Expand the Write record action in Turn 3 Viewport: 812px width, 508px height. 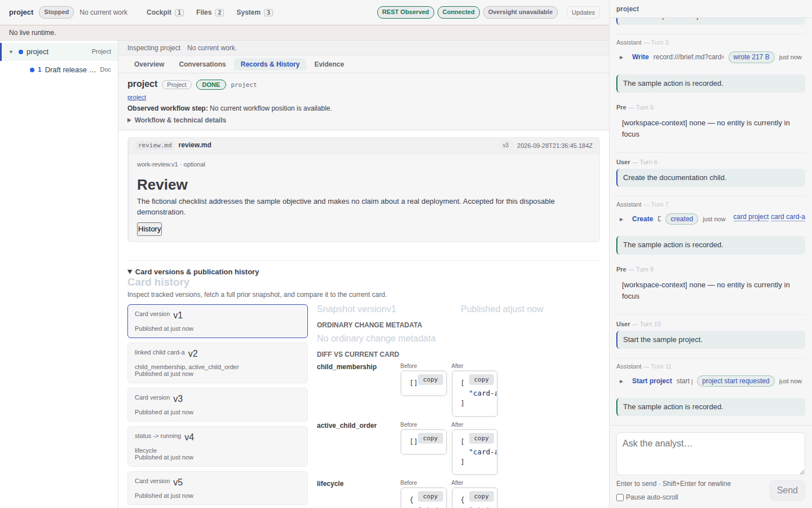621,58
